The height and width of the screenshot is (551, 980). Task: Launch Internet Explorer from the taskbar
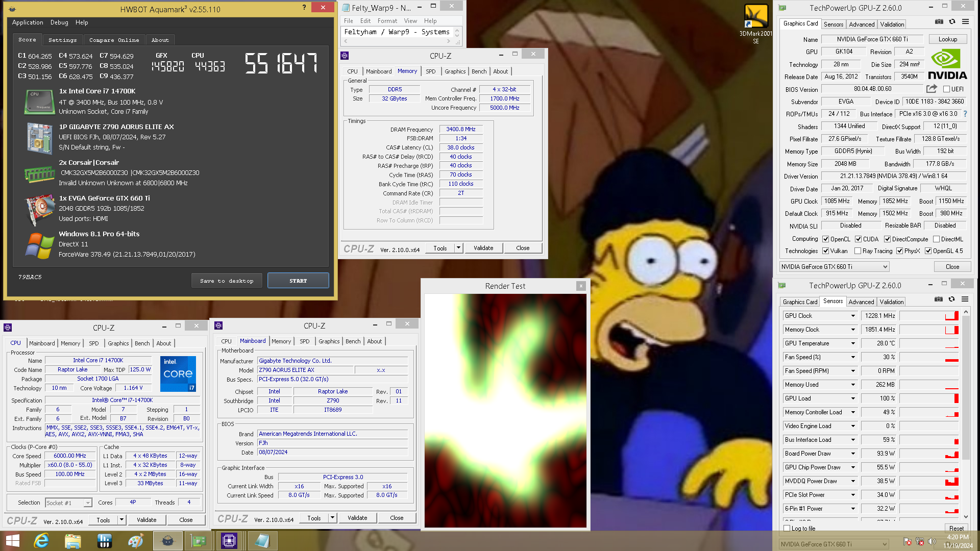click(41, 541)
